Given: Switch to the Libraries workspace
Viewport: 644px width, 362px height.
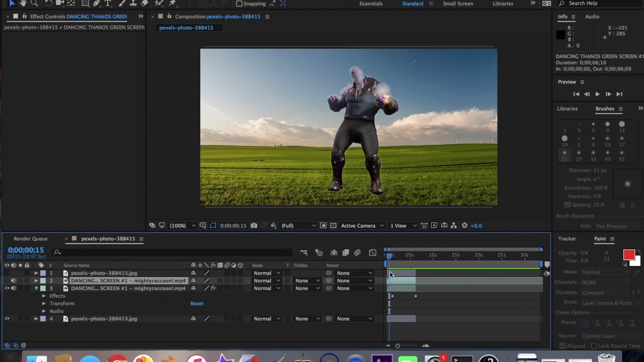Looking at the screenshot, I should (x=503, y=4).
